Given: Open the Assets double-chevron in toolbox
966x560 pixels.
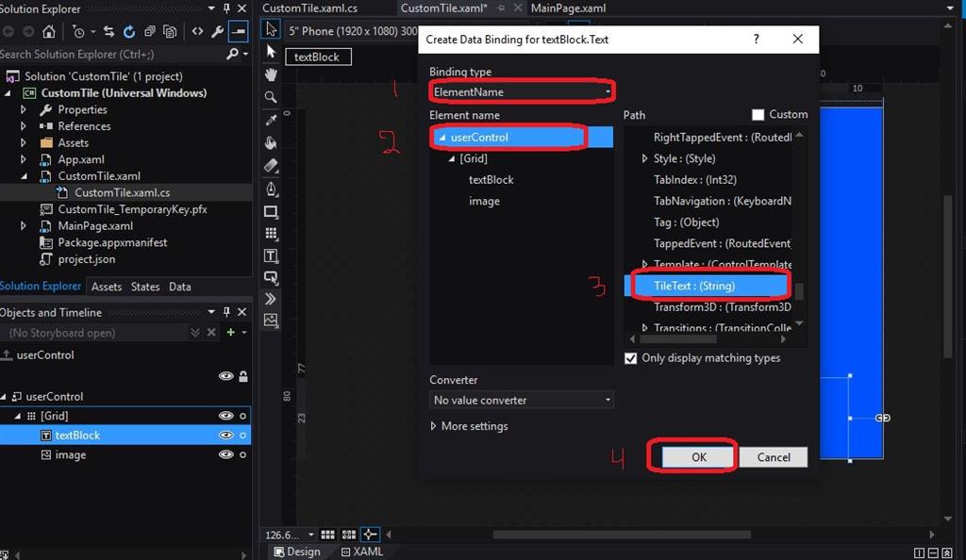Looking at the screenshot, I should click(271, 299).
